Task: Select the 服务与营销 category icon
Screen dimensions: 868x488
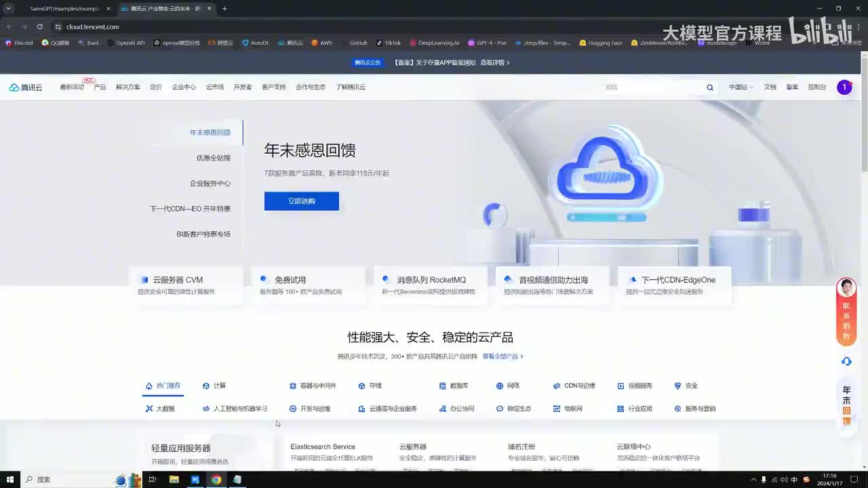Action: [677, 409]
